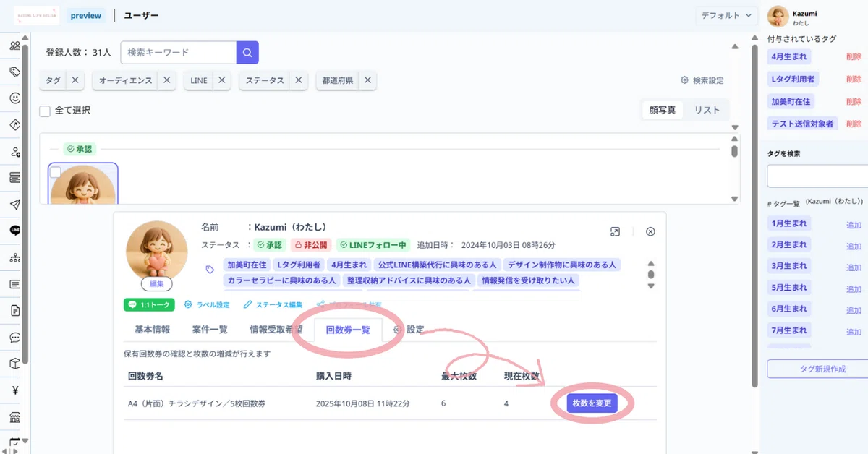This screenshot has height=454, width=868.
Task: Click the 検索キーワード search field
Action: (179, 52)
